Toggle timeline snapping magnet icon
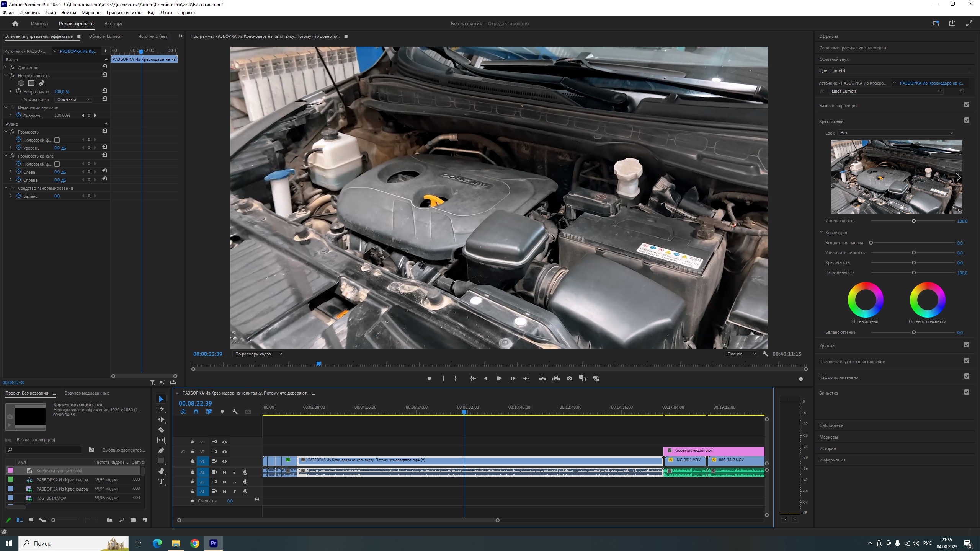 point(196,412)
